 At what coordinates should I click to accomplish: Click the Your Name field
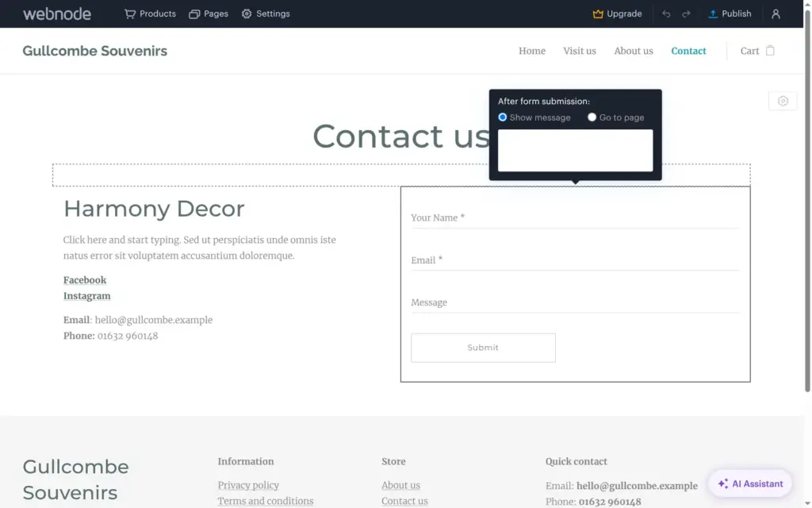(575, 217)
